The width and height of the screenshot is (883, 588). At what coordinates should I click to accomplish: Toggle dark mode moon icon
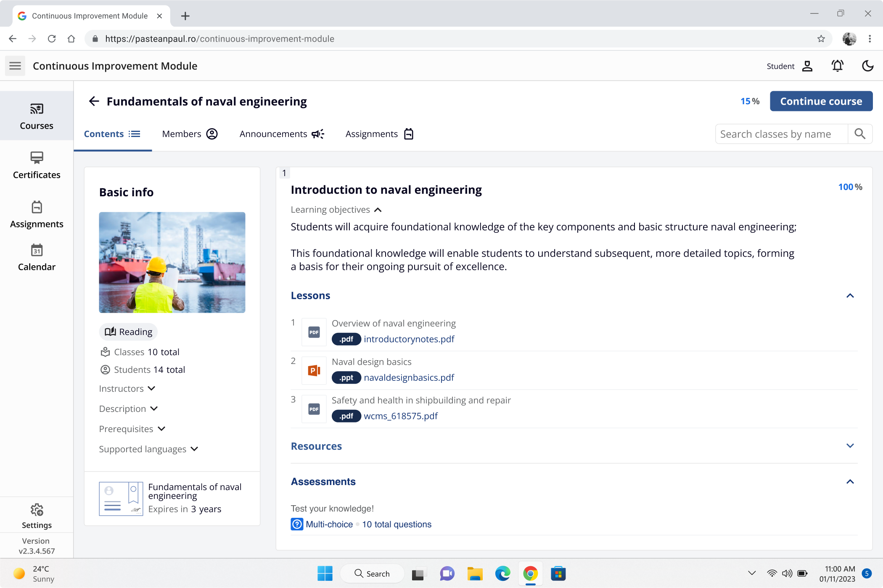(x=867, y=66)
